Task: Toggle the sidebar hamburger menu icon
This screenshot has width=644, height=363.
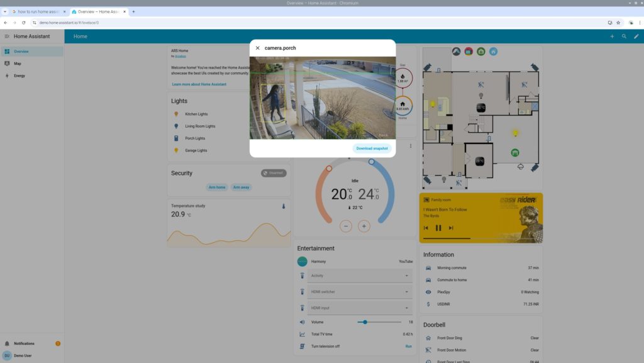Action: tap(7, 36)
